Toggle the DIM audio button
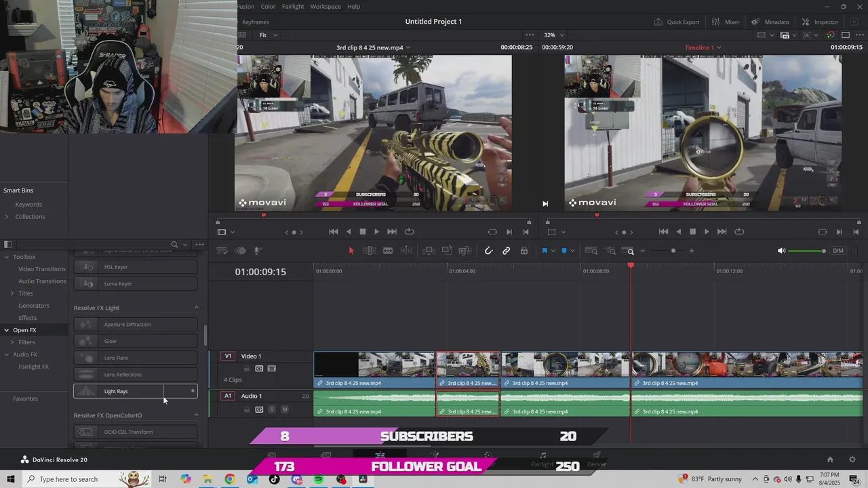The width and height of the screenshot is (868, 488). (x=838, y=251)
